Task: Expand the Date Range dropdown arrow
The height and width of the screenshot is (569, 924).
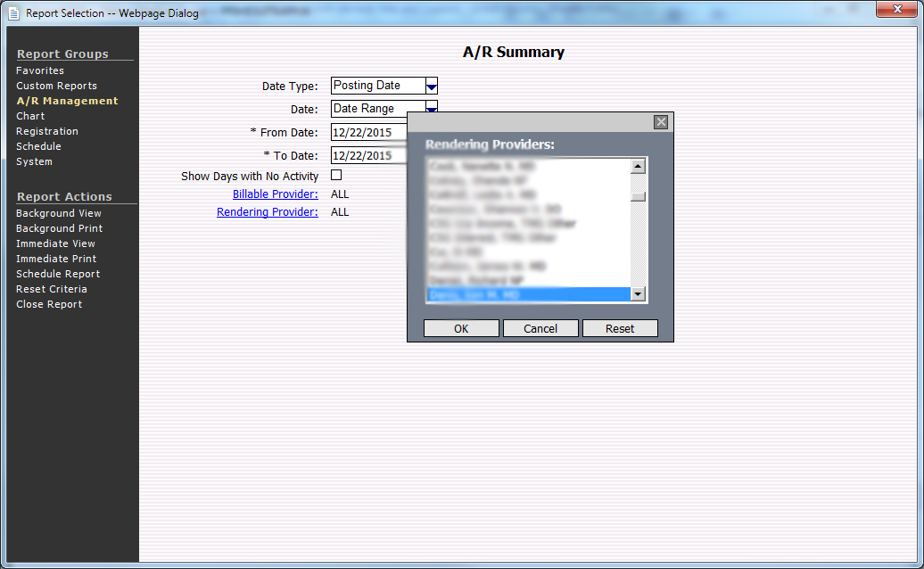Action: click(x=431, y=108)
